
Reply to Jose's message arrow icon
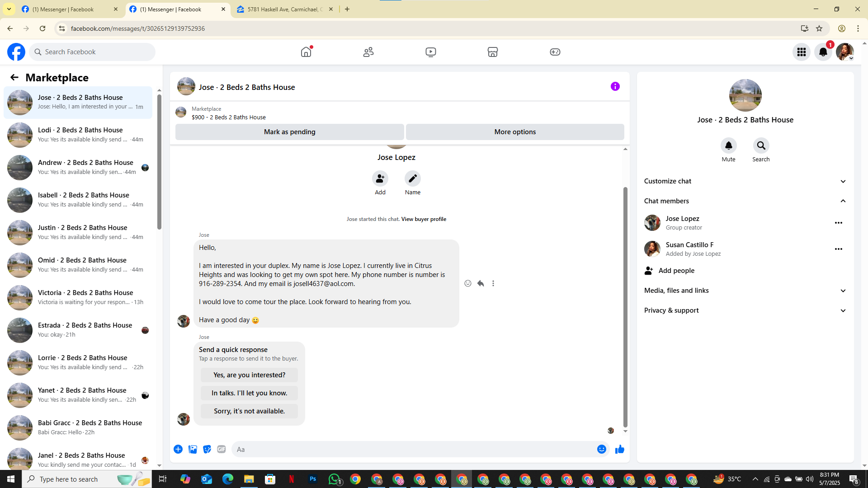(481, 283)
